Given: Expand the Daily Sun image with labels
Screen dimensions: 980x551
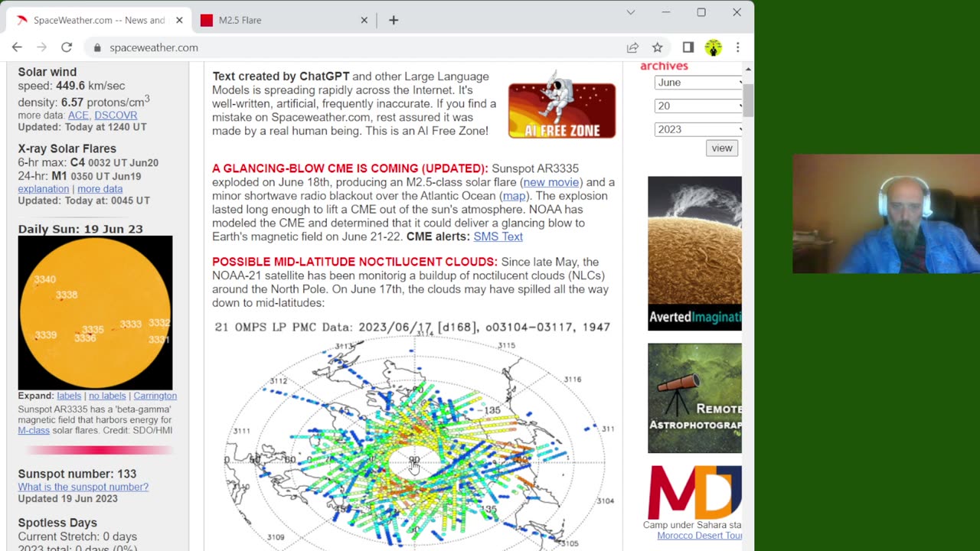Looking at the screenshot, I should click(x=69, y=396).
